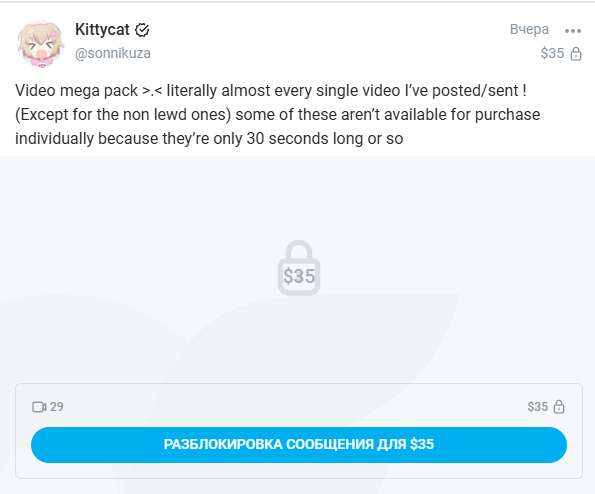Click the '(Except for the non lewd ones)' text
The width and height of the screenshot is (595, 494).
[x=123, y=115]
